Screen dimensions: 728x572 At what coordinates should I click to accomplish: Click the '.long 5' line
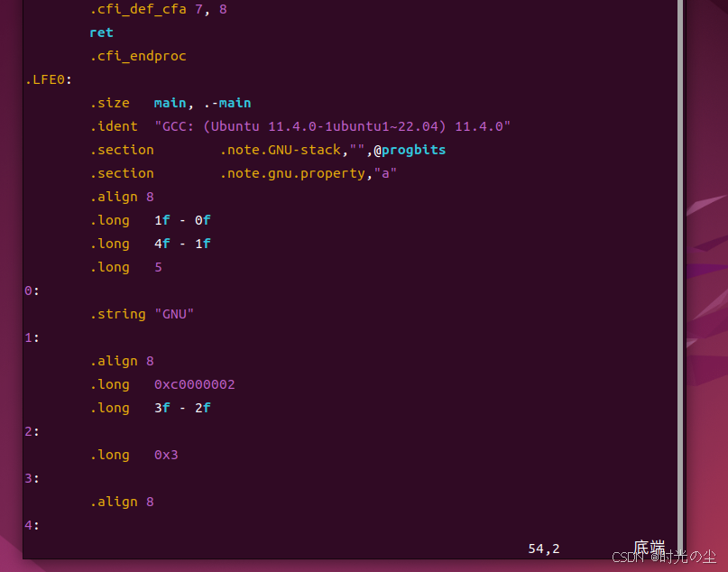coord(125,267)
